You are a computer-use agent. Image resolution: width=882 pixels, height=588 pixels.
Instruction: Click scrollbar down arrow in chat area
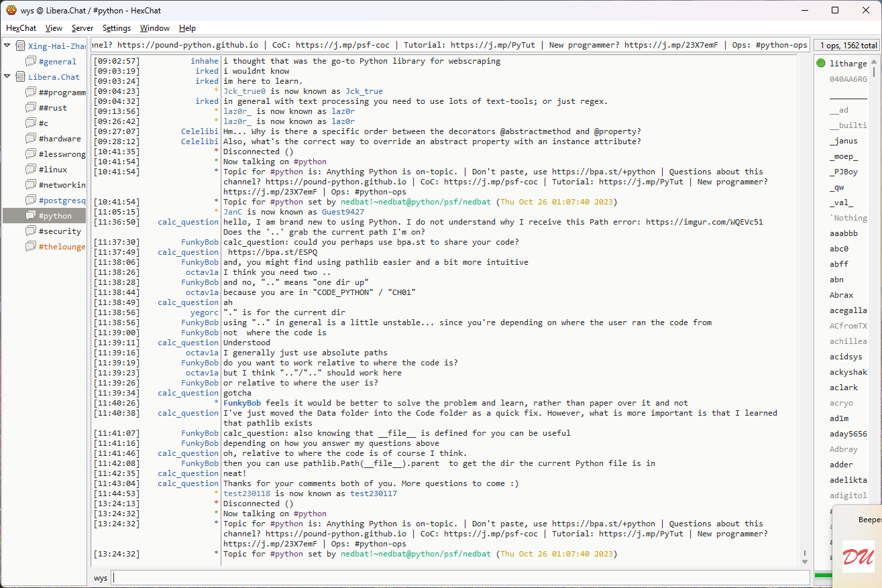click(x=805, y=561)
